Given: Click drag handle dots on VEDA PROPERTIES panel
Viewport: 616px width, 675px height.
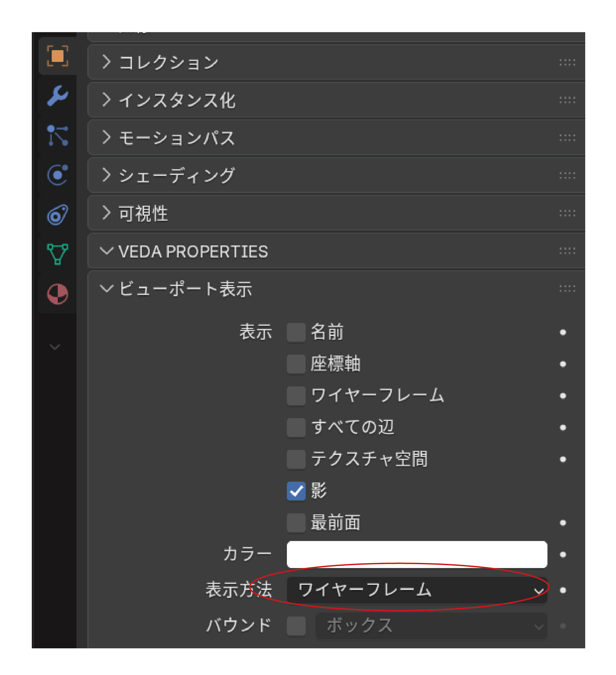Looking at the screenshot, I should 567,251.
